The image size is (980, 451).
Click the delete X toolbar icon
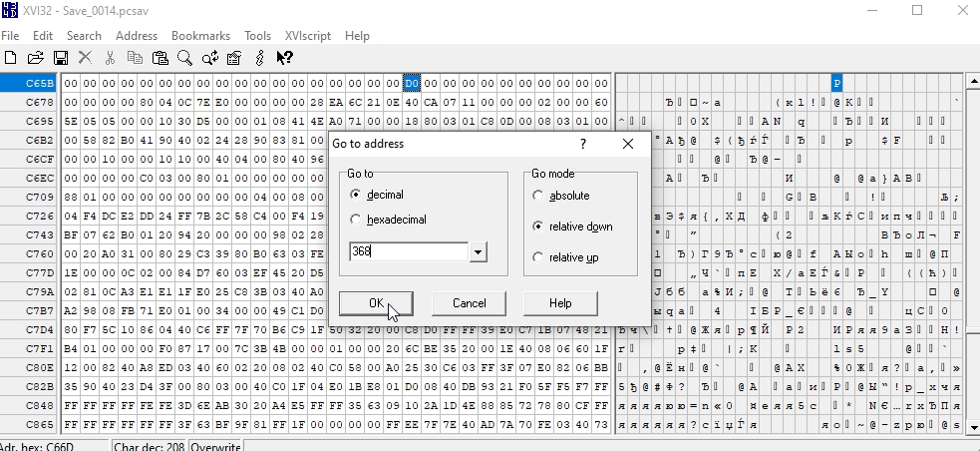pos(85,58)
